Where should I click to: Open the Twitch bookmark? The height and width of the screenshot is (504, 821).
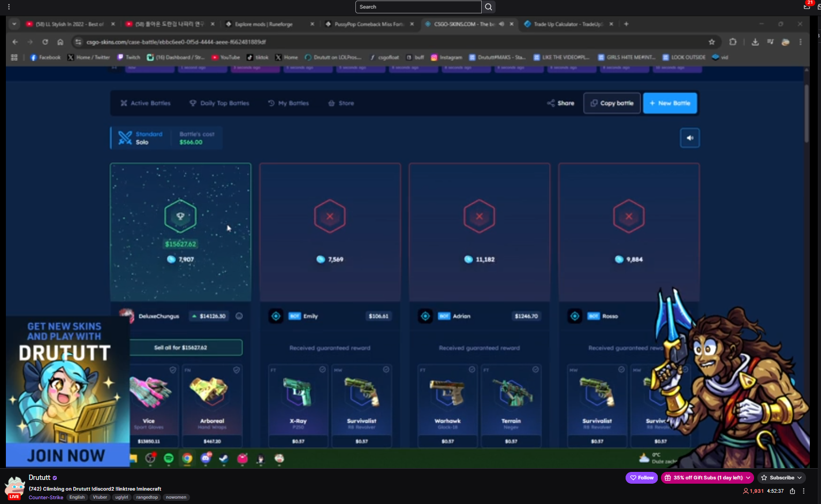pos(129,57)
